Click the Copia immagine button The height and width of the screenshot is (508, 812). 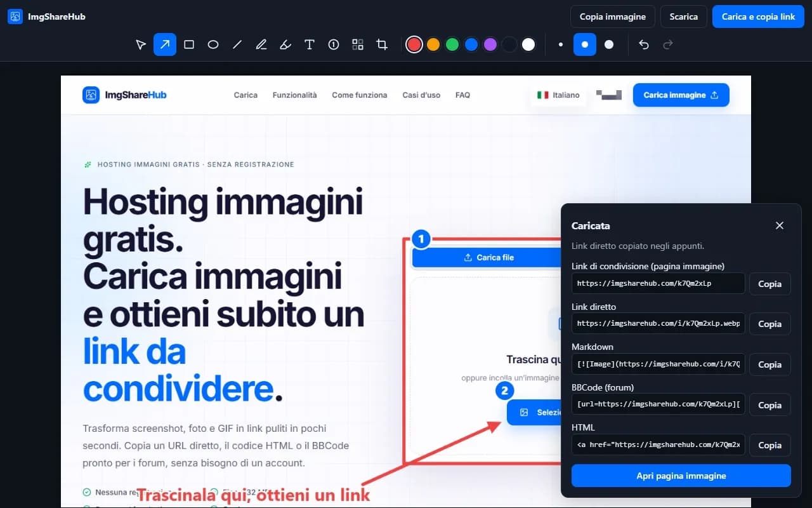(613, 17)
